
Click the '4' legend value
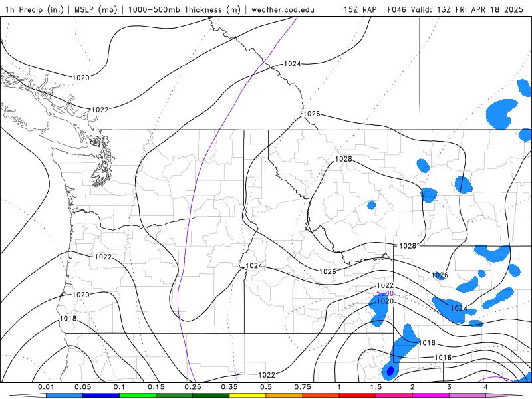(486, 387)
